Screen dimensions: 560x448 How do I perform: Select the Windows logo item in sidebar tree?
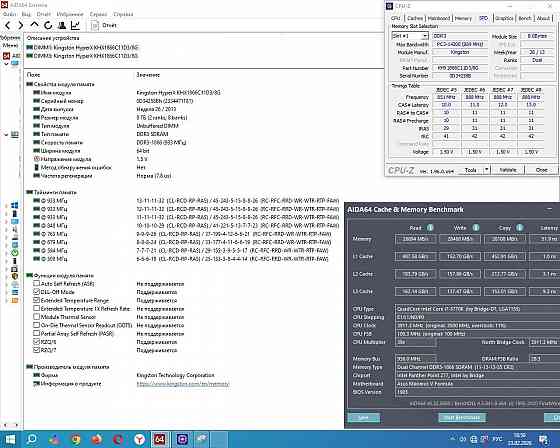tap(15, 205)
